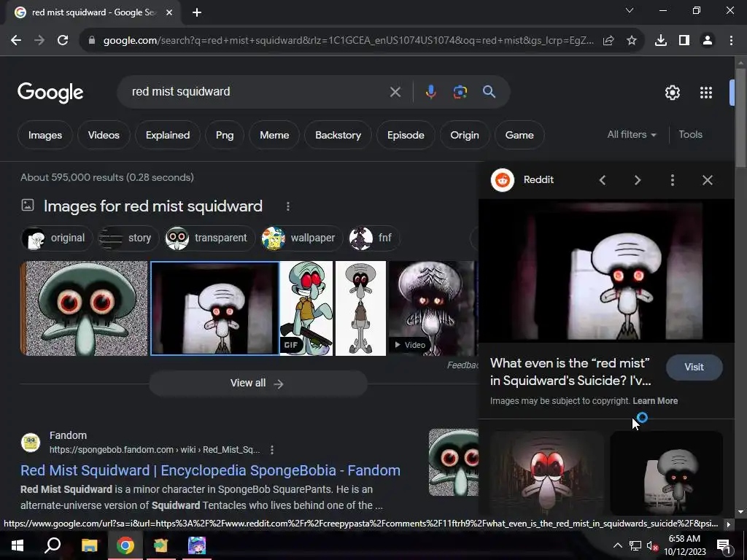
Task: Clear the search box text
Action: pyautogui.click(x=395, y=92)
